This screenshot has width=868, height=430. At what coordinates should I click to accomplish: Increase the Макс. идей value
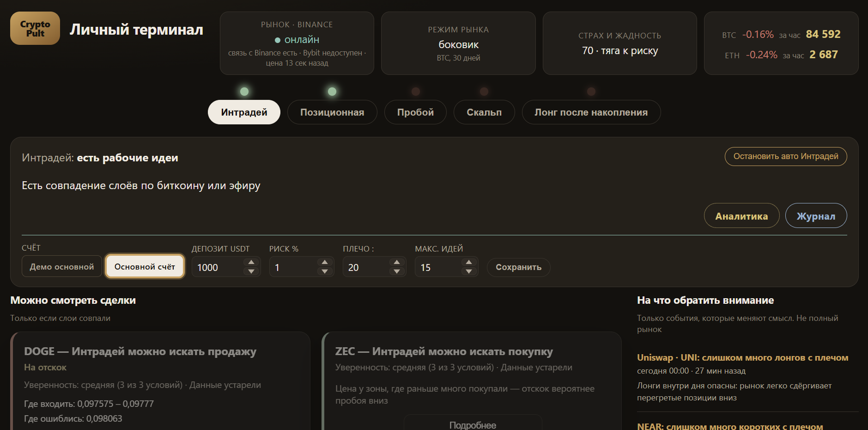(x=469, y=262)
